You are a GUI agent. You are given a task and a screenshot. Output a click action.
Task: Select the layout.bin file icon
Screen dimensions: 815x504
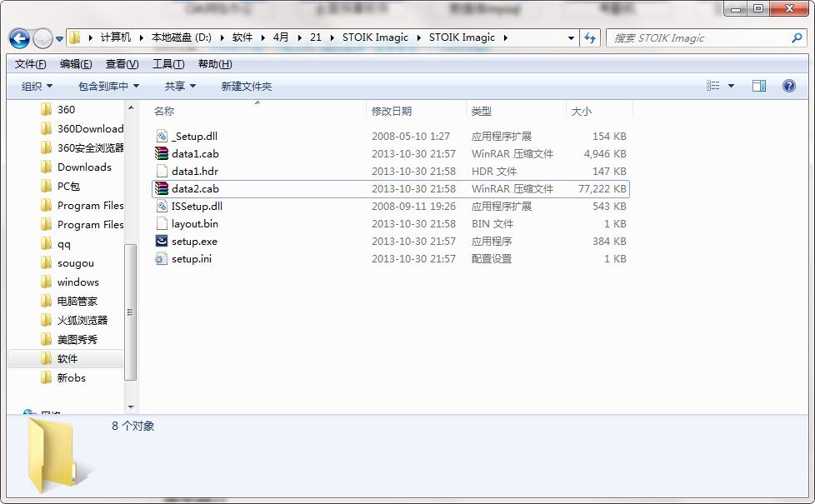162,223
